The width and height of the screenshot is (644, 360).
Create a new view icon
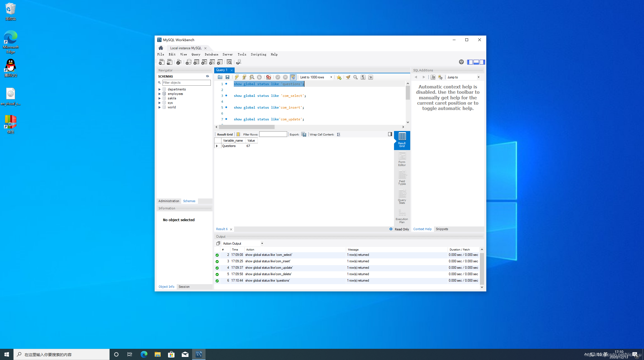[x=204, y=62]
